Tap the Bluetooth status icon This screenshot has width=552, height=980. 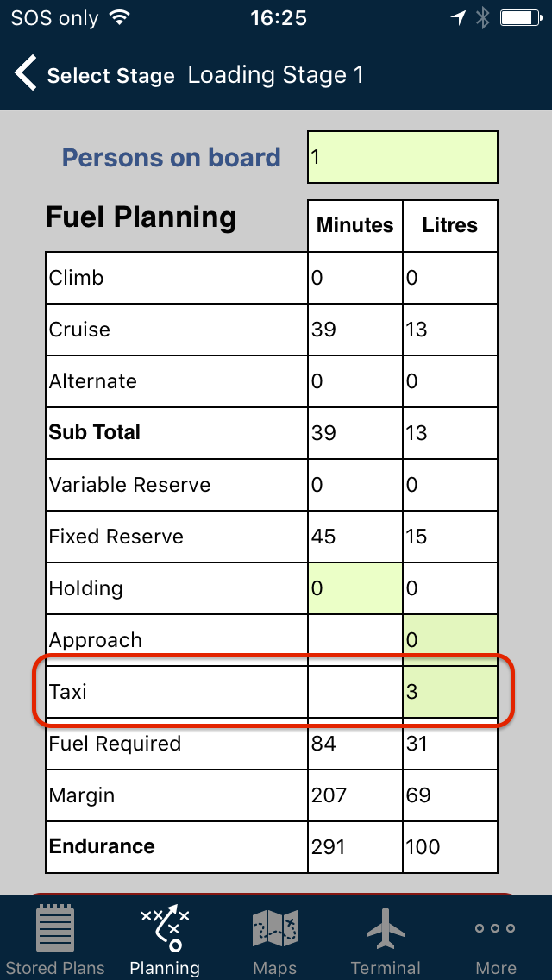tap(482, 19)
